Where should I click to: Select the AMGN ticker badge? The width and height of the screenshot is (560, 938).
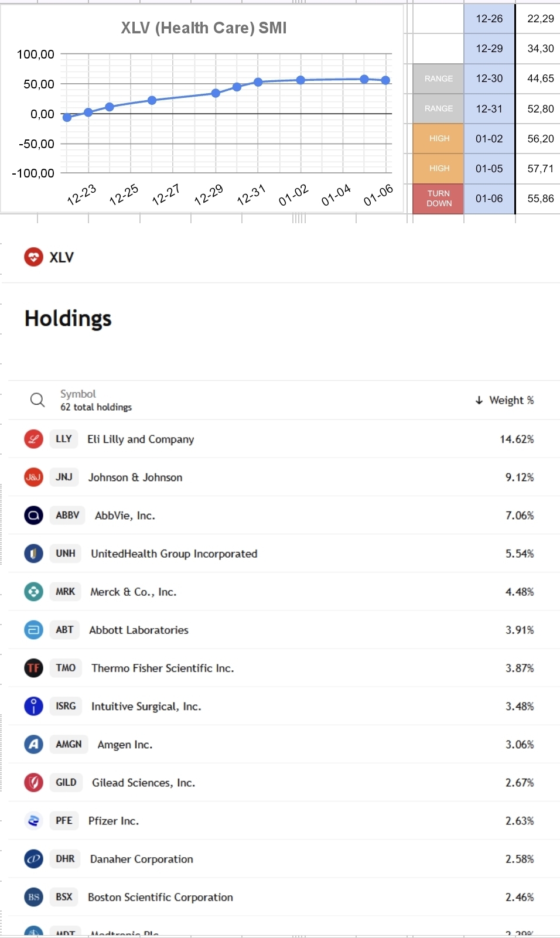pyautogui.click(x=69, y=744)
